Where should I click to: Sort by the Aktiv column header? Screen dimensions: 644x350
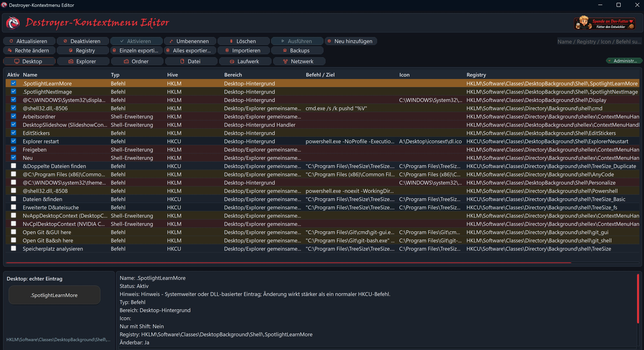tap(13, 75)
